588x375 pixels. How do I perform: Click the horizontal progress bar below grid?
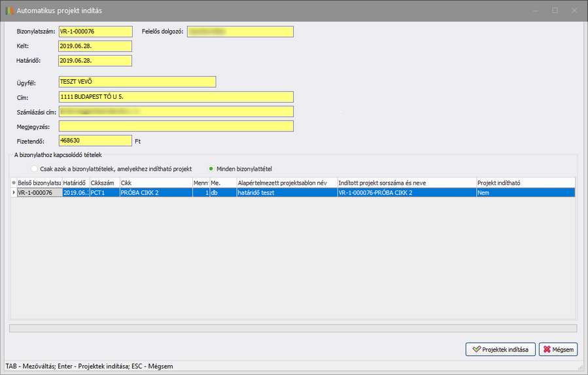292,329
